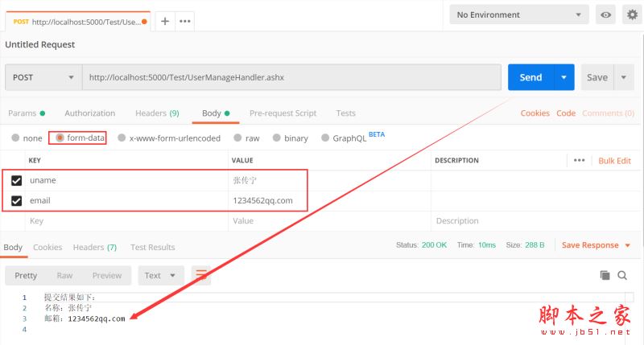Open the manage environments gear icon
This screenshot has width=644, height=345.
pyautogui.click(x=631, y=14)
